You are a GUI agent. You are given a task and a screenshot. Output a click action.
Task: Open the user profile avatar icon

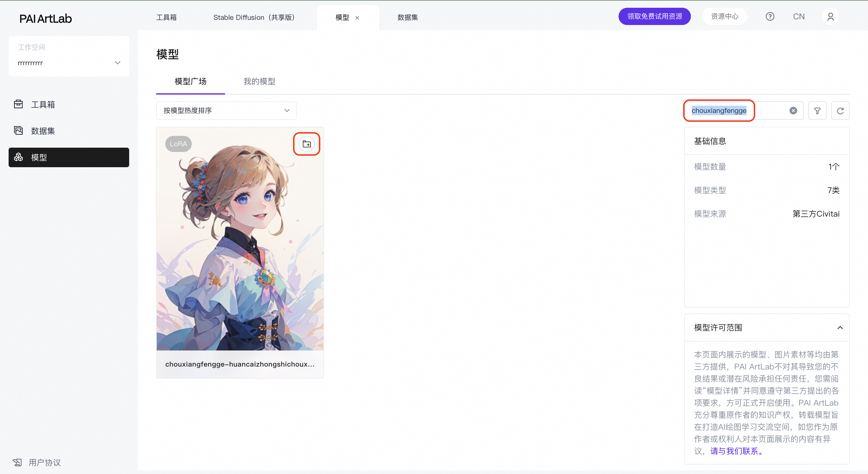point(830,17)
